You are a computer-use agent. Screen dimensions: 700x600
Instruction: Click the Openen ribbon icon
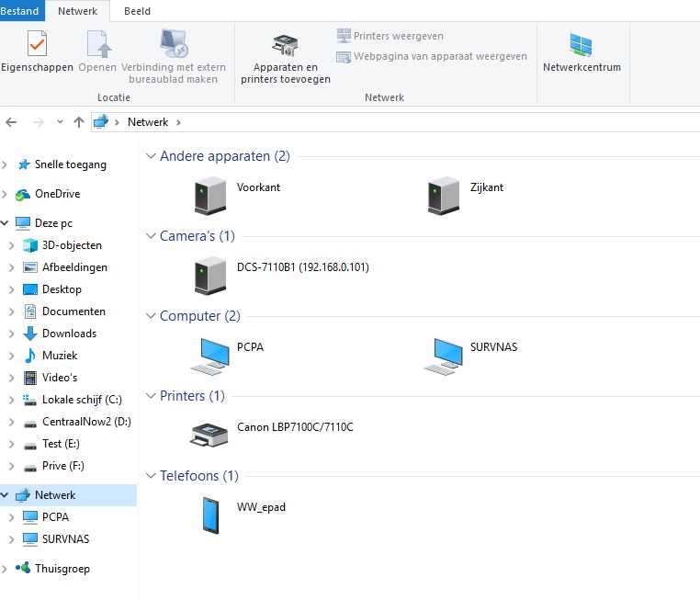98,44
